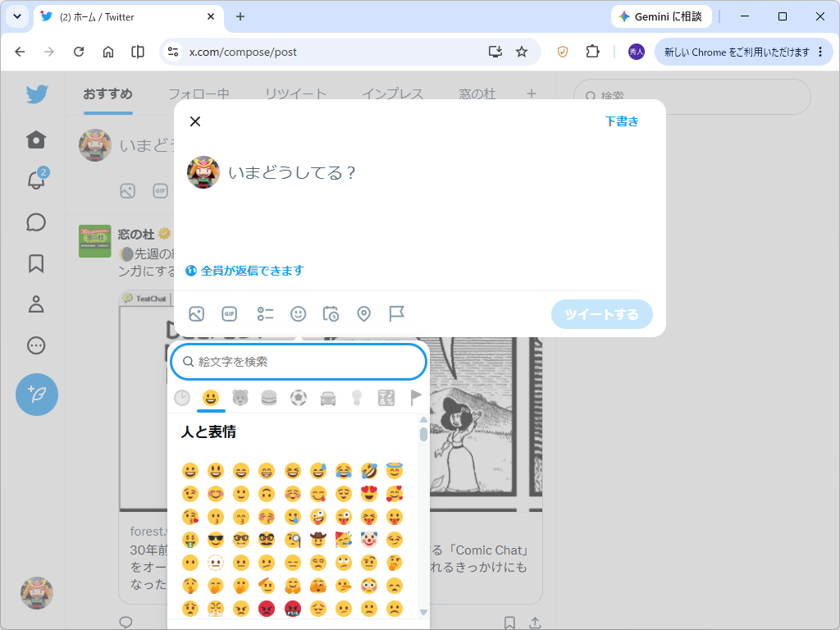
Task: Click the ツイートする button
Action: tap(601, 314)
